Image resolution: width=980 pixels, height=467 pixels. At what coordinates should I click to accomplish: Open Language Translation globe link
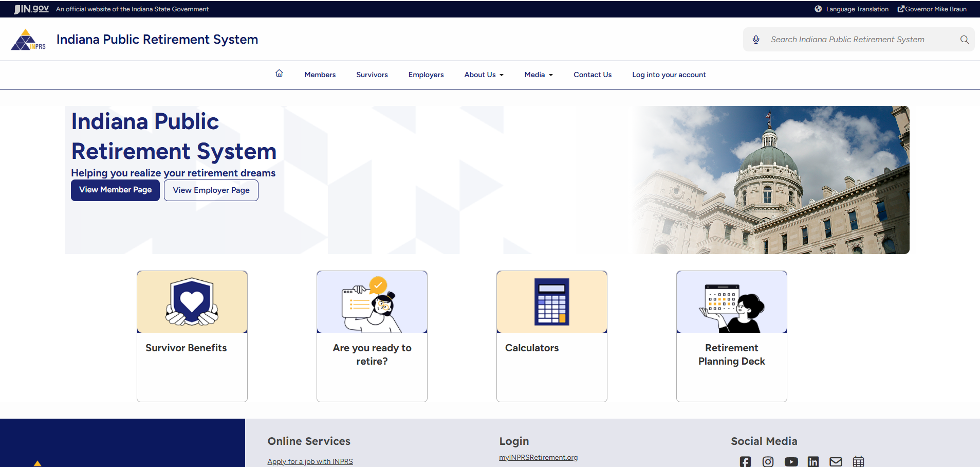tap(852, 9)
